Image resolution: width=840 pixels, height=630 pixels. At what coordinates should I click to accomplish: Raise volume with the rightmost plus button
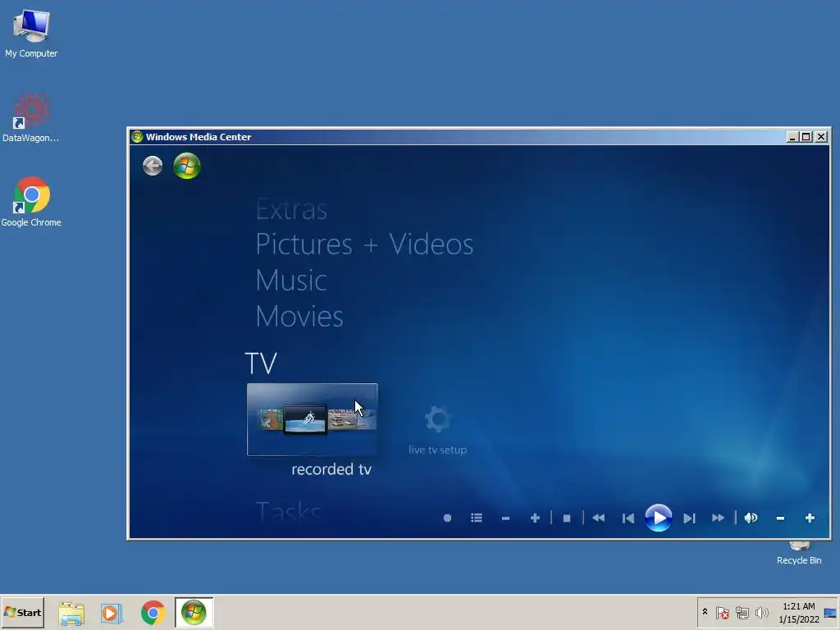(x=810, y=518)
